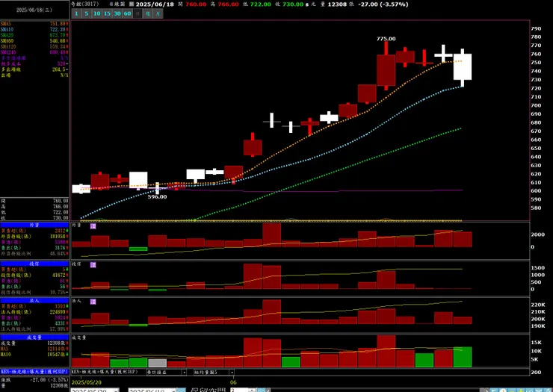Screen dimensions: 553x392
Task: Switch chart to 15-minute interval
Action: tap(107, 13)
